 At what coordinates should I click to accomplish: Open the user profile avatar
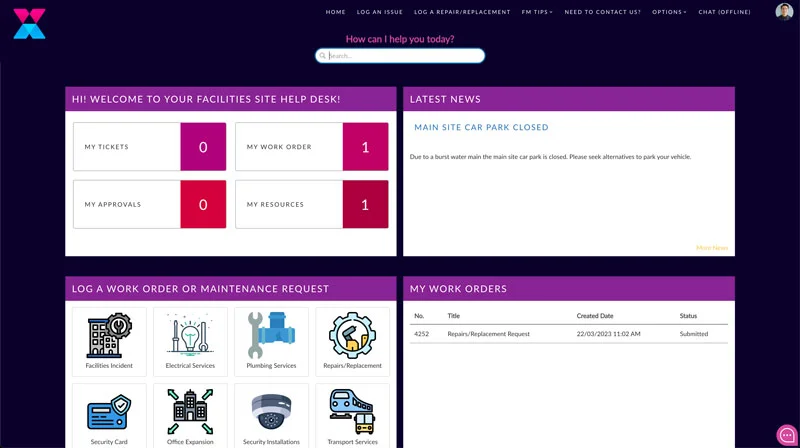click(784, 12)
